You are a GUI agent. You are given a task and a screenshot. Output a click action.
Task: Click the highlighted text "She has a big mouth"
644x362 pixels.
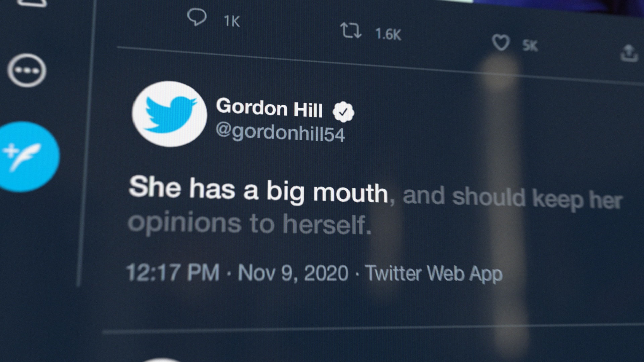click(x=258, y=190)
